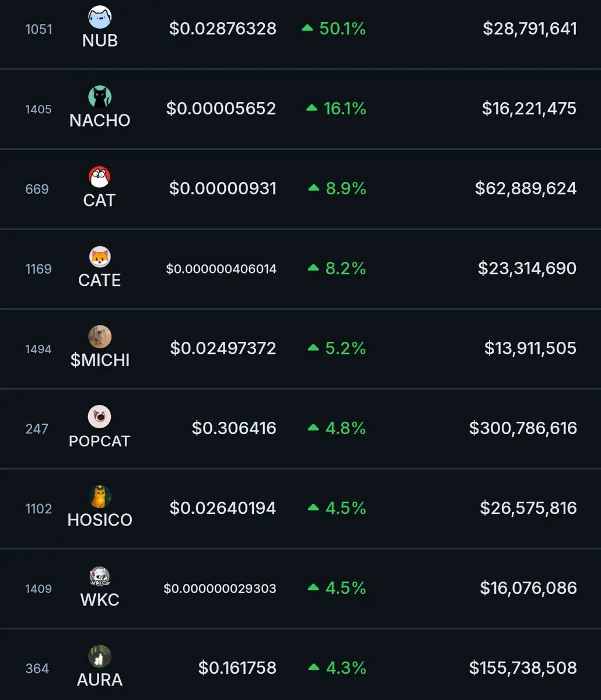Click WKC price $0.000000029303

[x=220, y=589]
